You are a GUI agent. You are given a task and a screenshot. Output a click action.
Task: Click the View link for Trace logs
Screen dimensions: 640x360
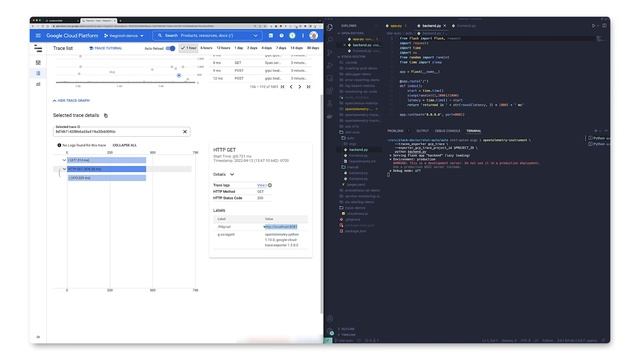click(261, 185)
